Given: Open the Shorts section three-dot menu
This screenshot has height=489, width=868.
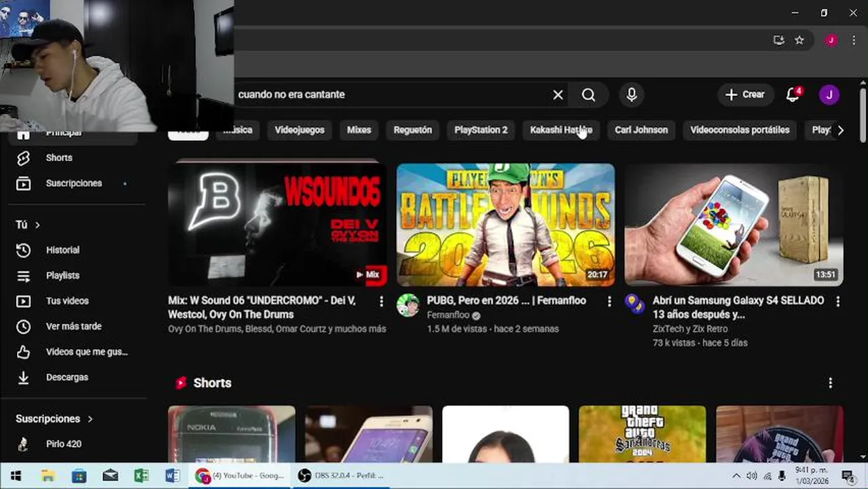Looking at the screenshot, I should [x=830, y=383].
